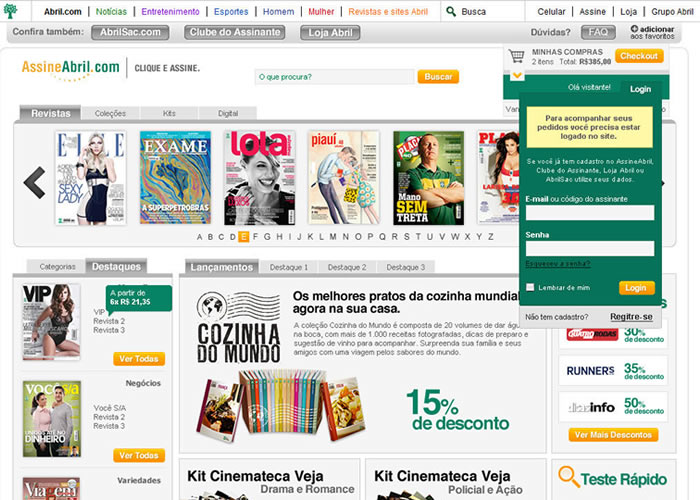Click the adicionar aos favoritos plus icon
The image size is (700, 500).
click(x=634, y=29)
